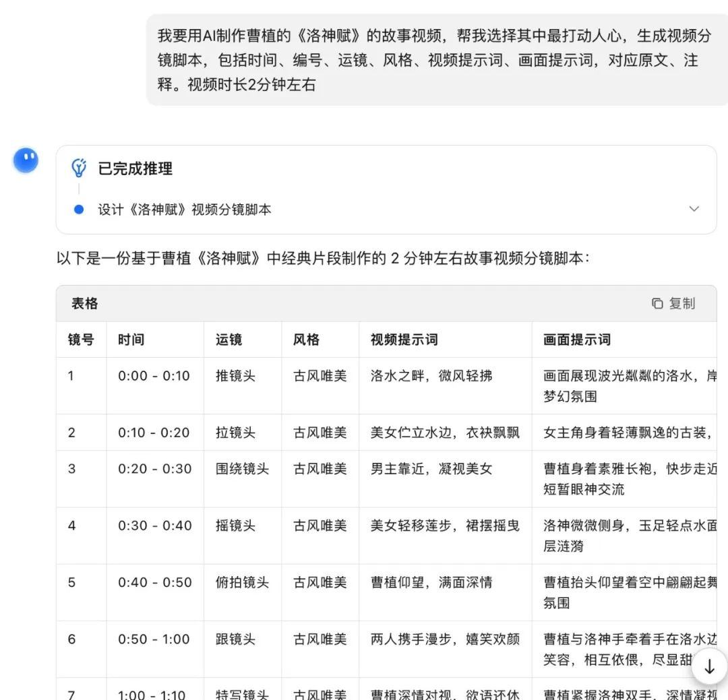728x700 pixels.
Task: Click the lightbulb icon next to 已完成推理
Action: click(80, 168)
